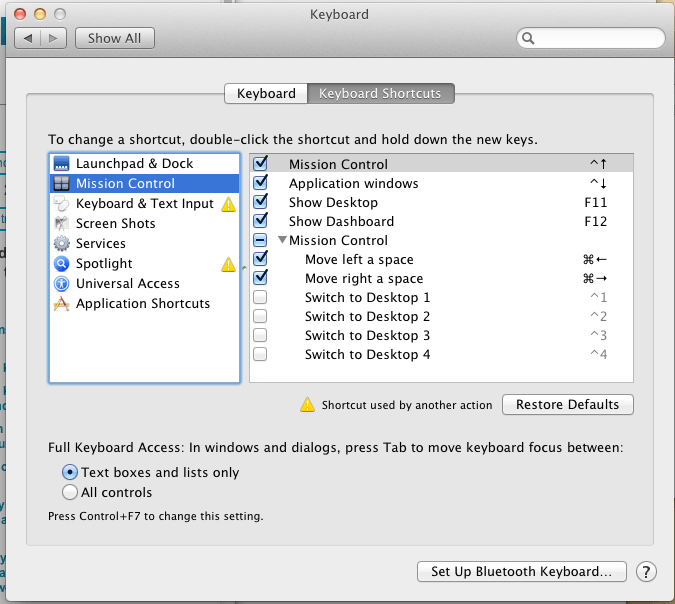Screen dimensions: 675x604
Task: Click the search field in the toolbar
Action: pos(590,38)
